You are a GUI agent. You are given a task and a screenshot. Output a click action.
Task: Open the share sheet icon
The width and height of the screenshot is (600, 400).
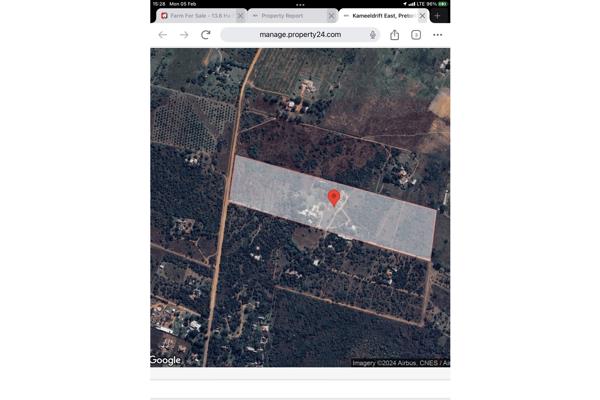(x=394, y=35)
